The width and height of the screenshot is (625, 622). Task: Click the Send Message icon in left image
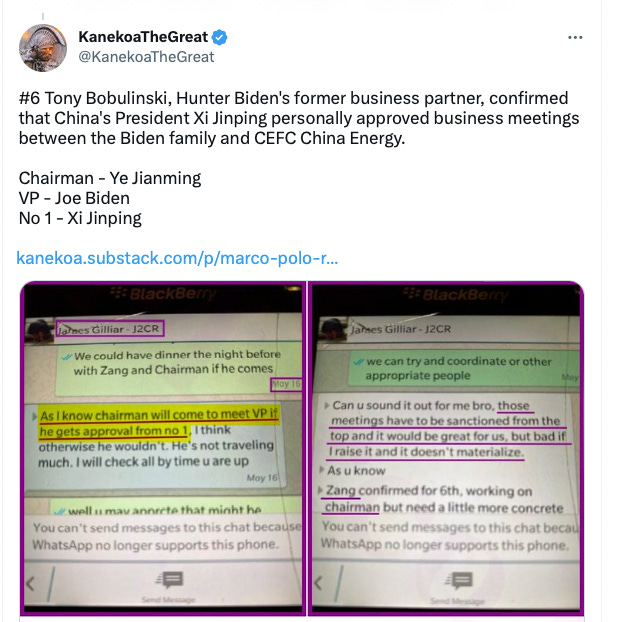(x=169, y=581)
